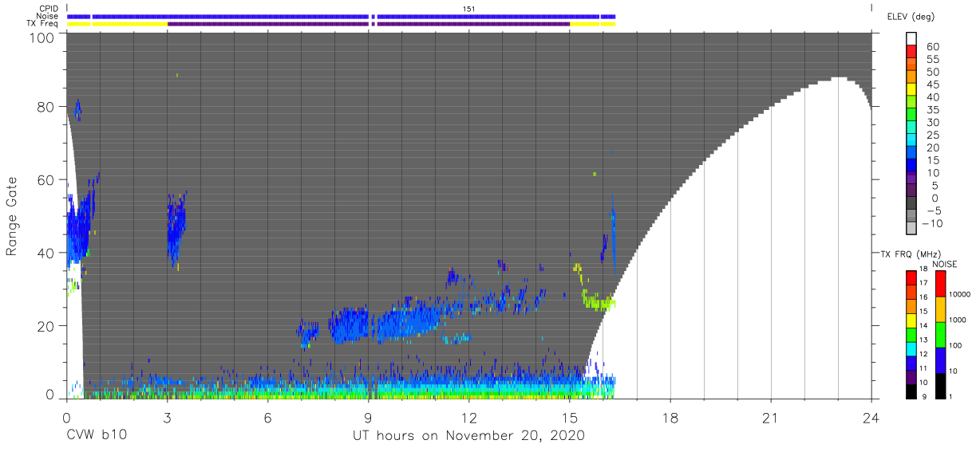This screenshot has width=980, height=452.
Task: Click frequency legend value 14
Action: pyautogui.click(x=924, y=325)
